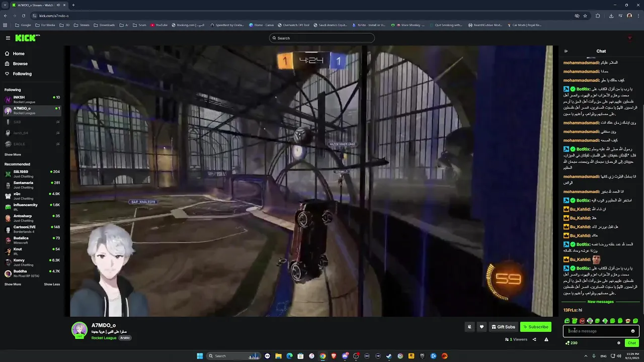644x362 pixels.
Task: Jump to New messages in chat
Action: coord(601,302)
